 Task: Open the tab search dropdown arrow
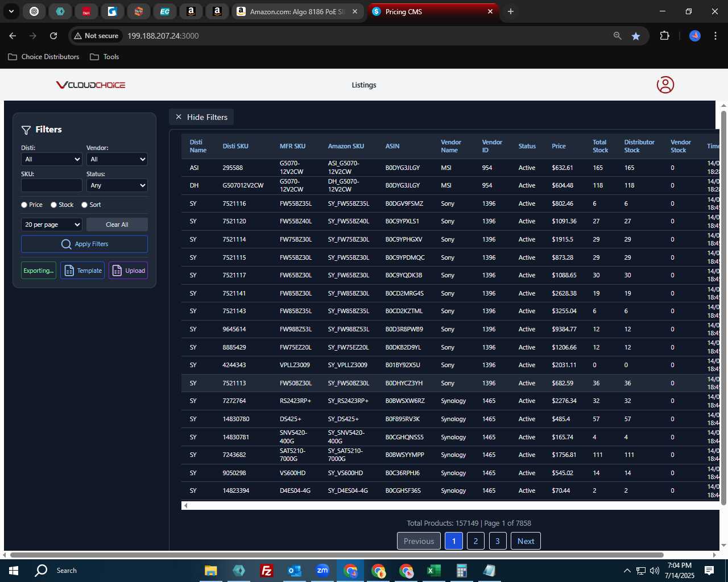pyautogui.click(x=11, y=11)
